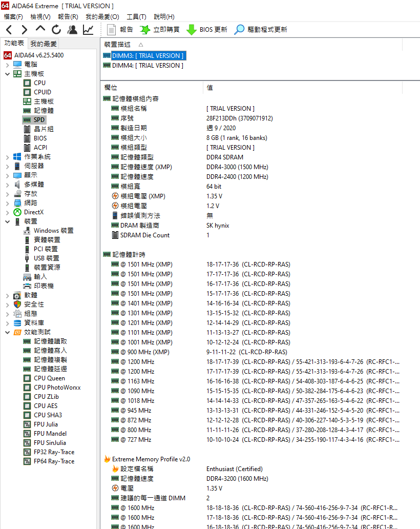Image resolution: width=420 pixels, height=529 pixels.
Task: Go forward with the right arrow icon
Action: pos(24,30)
